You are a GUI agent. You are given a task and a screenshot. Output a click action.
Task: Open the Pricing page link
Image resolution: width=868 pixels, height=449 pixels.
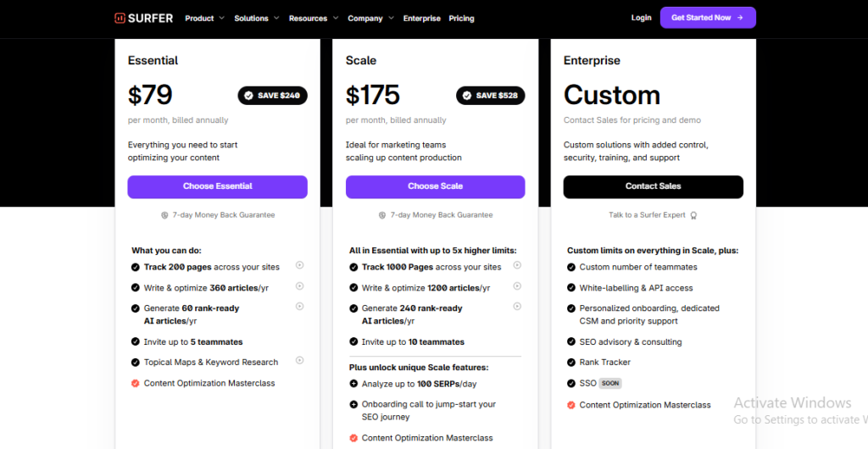[x=462, y=19]
